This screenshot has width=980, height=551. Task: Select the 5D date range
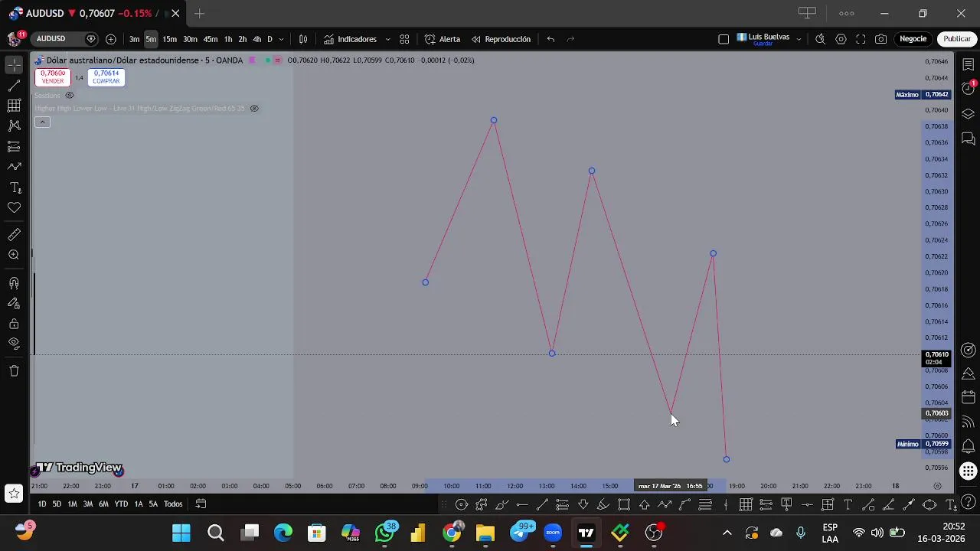(57, 504)
